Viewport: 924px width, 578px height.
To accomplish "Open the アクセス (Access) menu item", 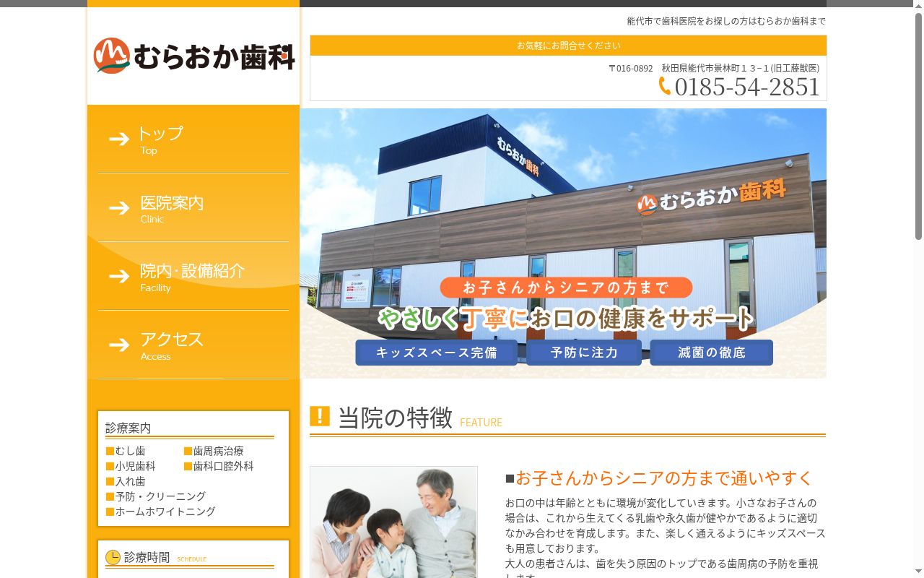I will click(x=193, y=345).
